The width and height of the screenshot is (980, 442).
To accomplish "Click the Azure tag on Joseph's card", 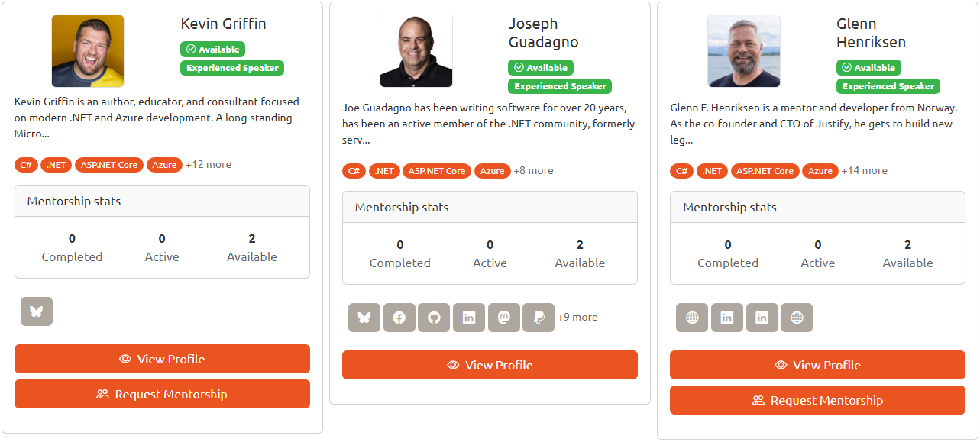I will tap(492, 170).
